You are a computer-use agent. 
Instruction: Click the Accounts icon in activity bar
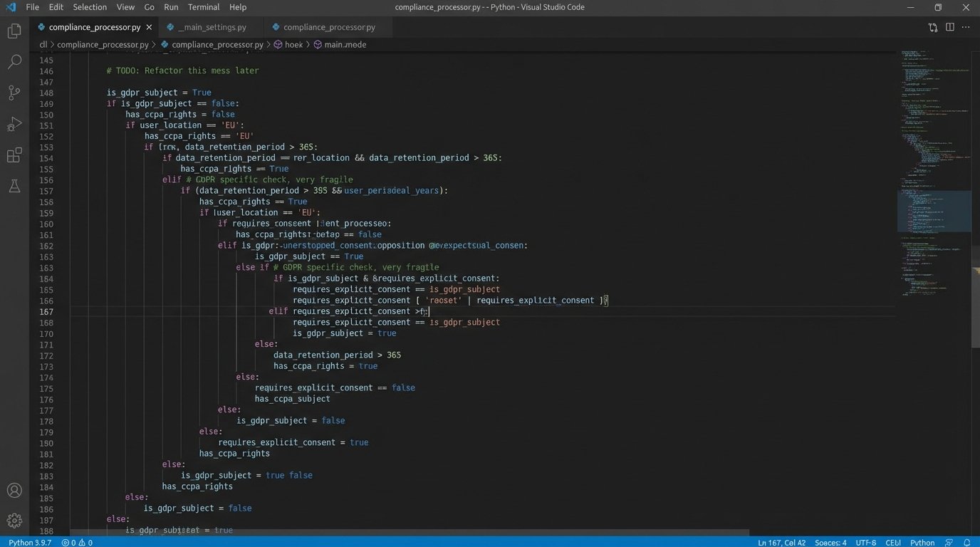coord(14,490)
